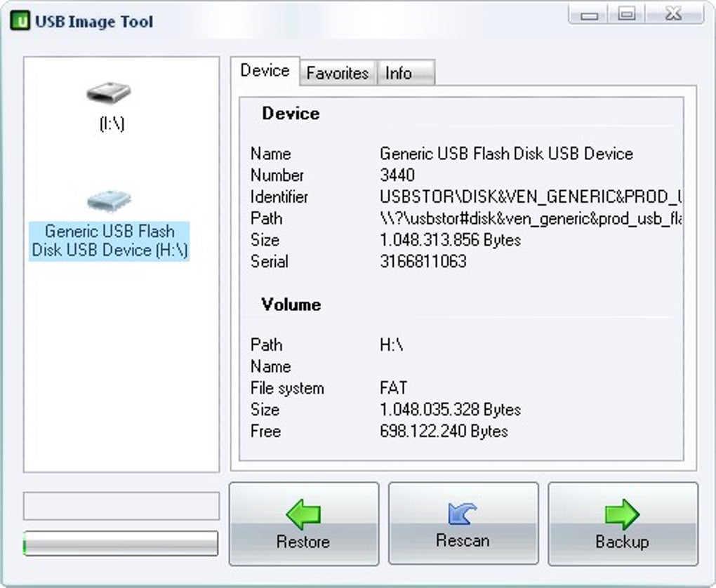
Task: Select the (I:\) drive icon
Action: point(109,93)
